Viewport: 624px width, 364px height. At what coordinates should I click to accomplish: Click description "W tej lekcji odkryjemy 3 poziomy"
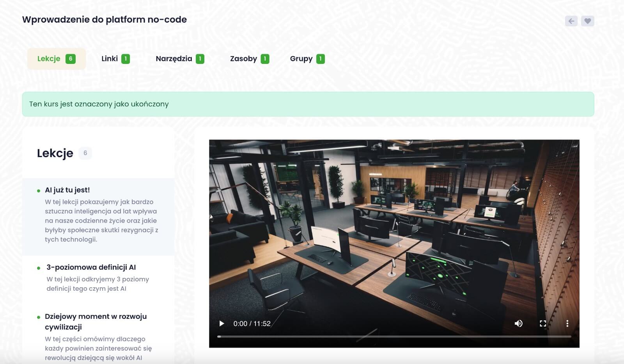[97, 284]
